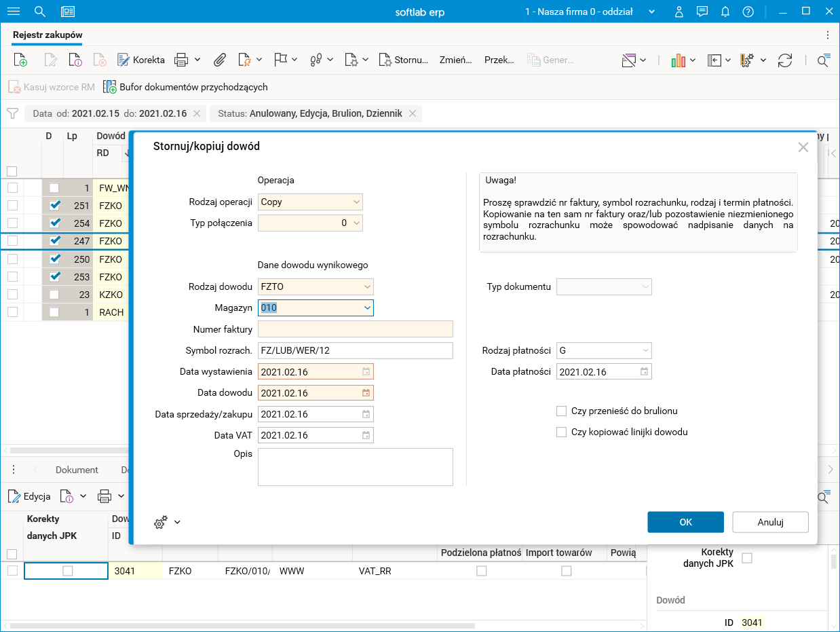The height and width of the screenshot is (632, 840).
Task: Click the refresh icon in toolbar
Action: 785,60
